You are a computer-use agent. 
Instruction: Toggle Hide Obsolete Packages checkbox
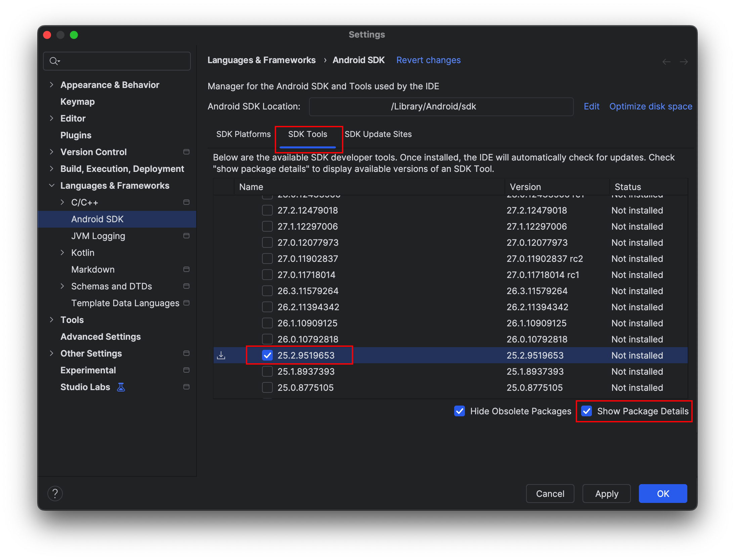460,411
